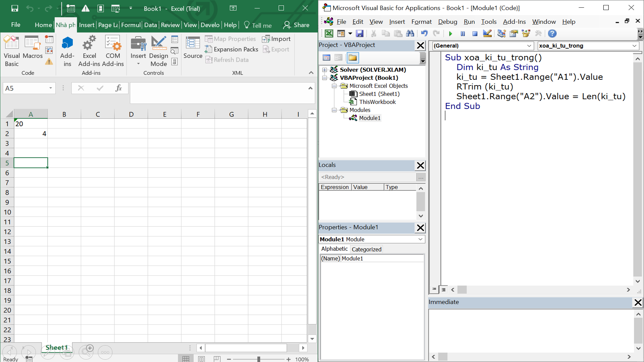Image resolution: width=644 pixels, height=362 pixels.
Task: Click the Macro Security warning icon
Action: [x=49, y=61]
